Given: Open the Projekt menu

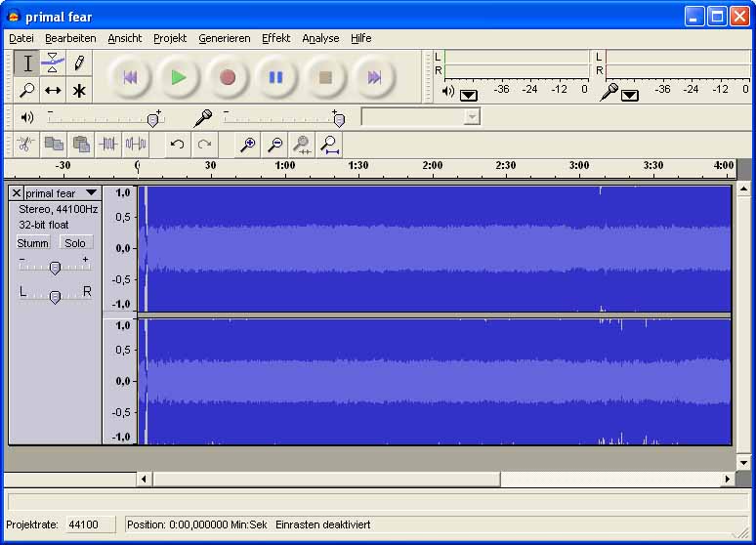Looking at the screenshot, I should (170, 38).
